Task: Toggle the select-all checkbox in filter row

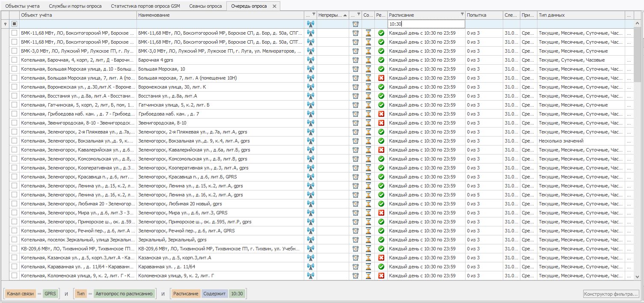Action: (x=15, y=24)
